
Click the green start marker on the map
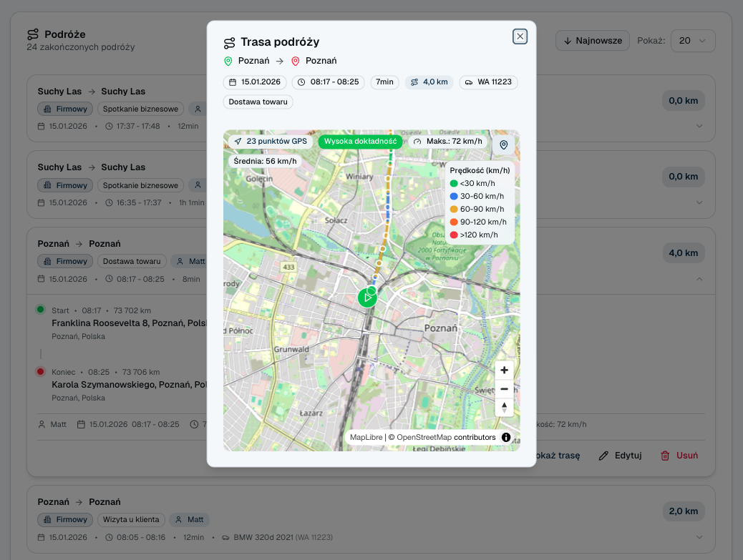pyautogui.click(x=367, y=298)
